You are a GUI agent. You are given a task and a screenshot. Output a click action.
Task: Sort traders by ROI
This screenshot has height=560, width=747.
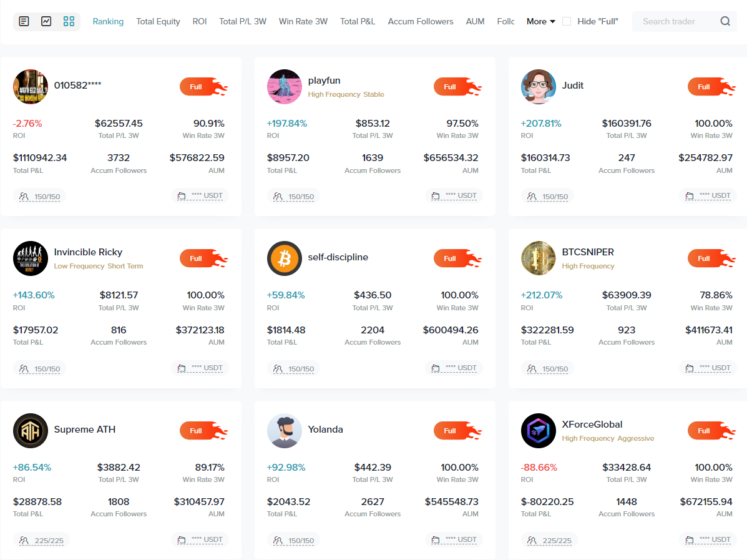tap(200, 21)
